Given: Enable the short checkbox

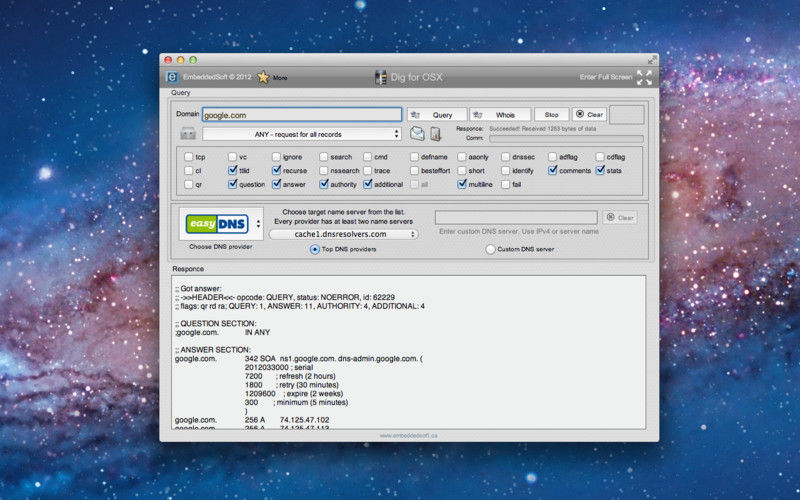Looking at the screenshot, I should click(x=462, y=170).
